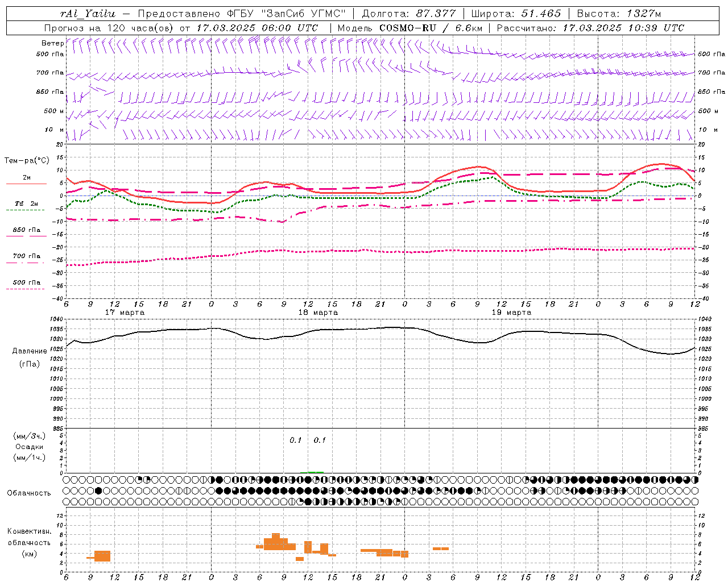Click the (мм/1ч.) precipitation unit label

30,458
